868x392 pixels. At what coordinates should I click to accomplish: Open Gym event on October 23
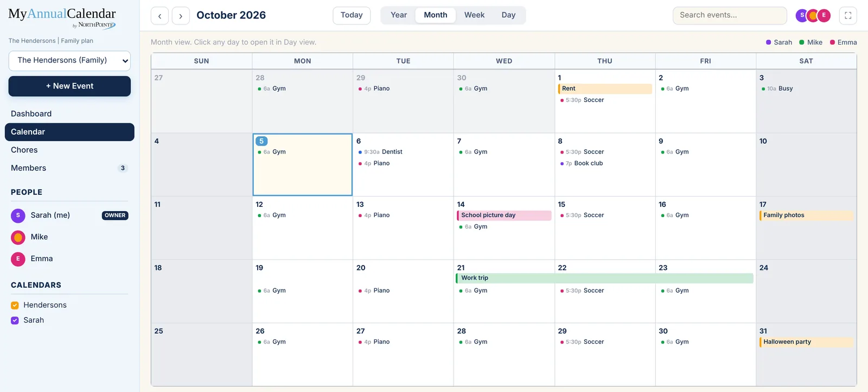click(x=675, y=291)
